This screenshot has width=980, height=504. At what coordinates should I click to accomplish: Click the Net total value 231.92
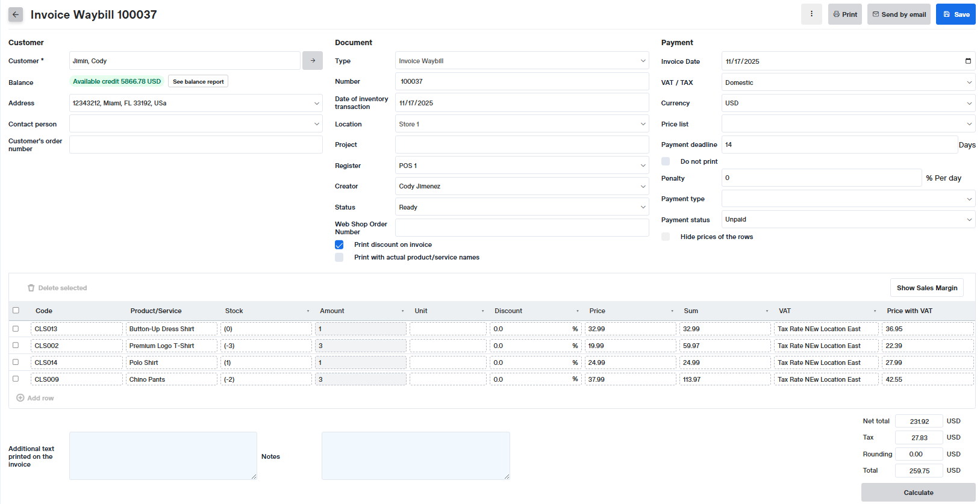coord(919,422)
